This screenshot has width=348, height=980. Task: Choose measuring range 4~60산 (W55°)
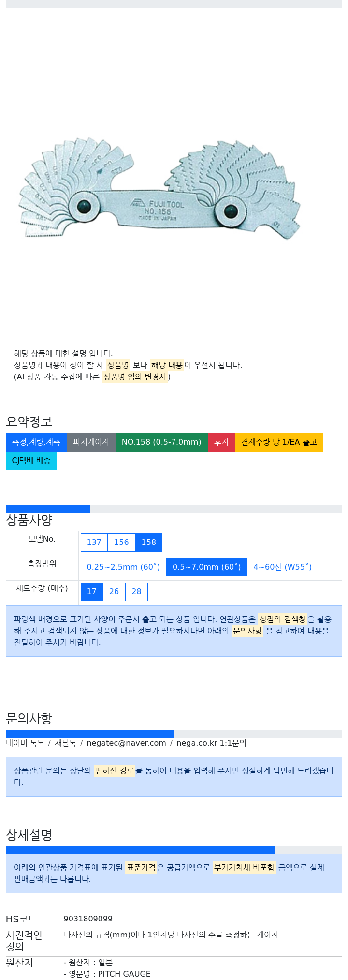pyautogui.click(x=282, y=567)
